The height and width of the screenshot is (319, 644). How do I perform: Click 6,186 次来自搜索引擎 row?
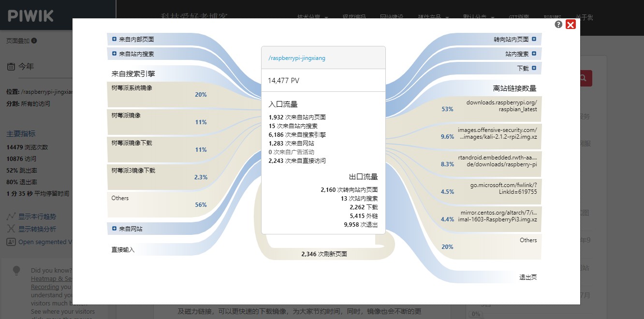298,134
